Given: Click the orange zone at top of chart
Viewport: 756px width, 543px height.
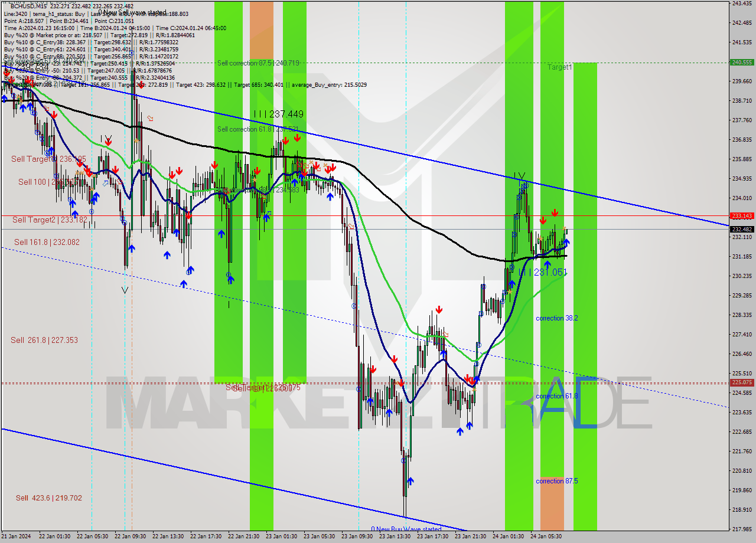Looking at the screenshot, I should click(x=262, y=31).
